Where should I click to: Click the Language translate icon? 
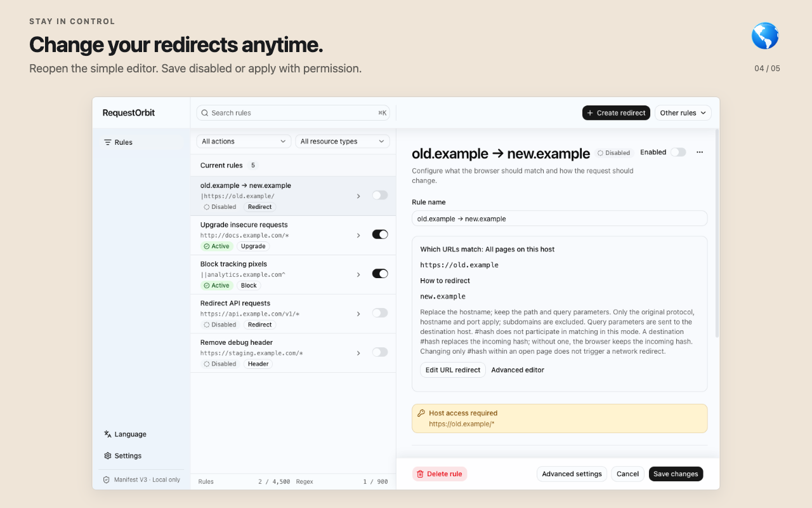pos(108,434)
